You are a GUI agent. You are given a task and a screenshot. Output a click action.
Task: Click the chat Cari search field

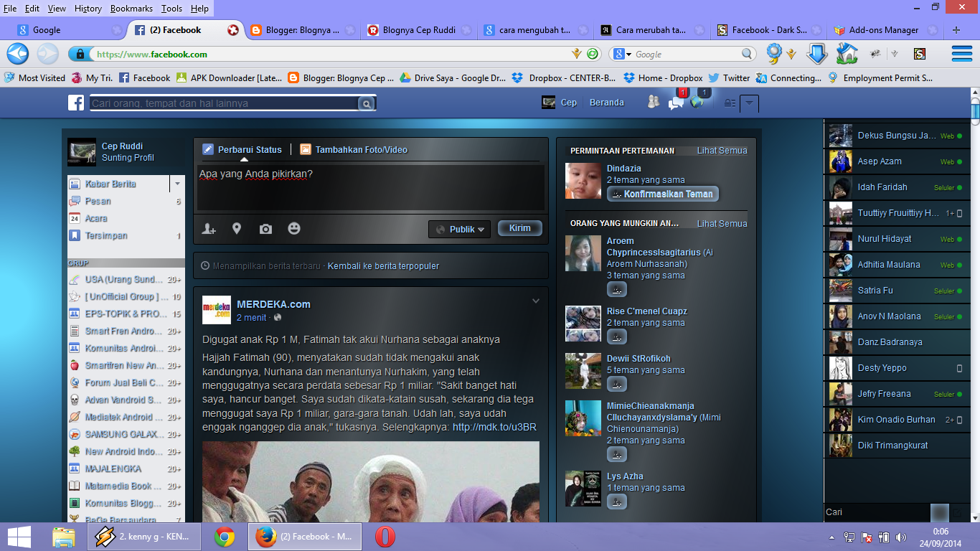(x=877, y=512)
